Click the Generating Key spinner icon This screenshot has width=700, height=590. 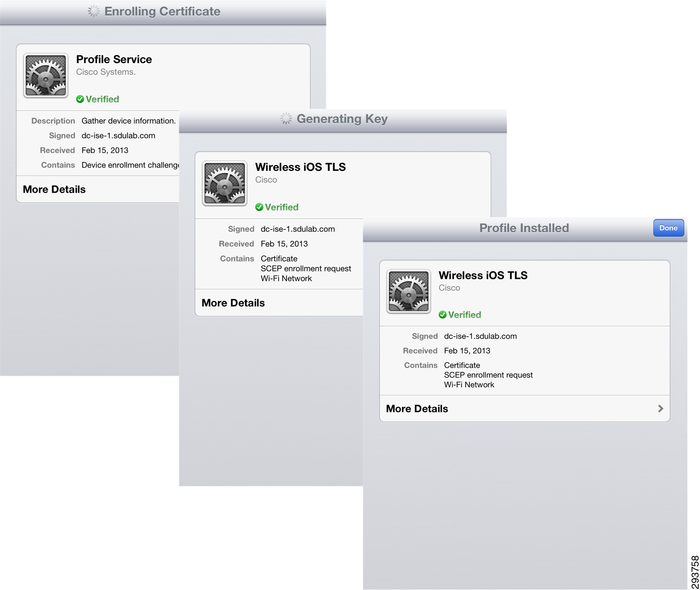286,119
